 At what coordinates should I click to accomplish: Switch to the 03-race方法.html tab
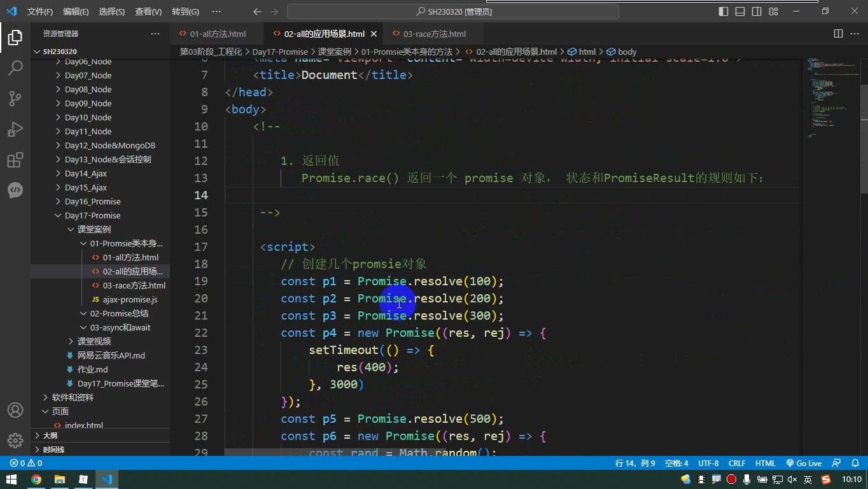pyautogui.click(x=434, y=34)
